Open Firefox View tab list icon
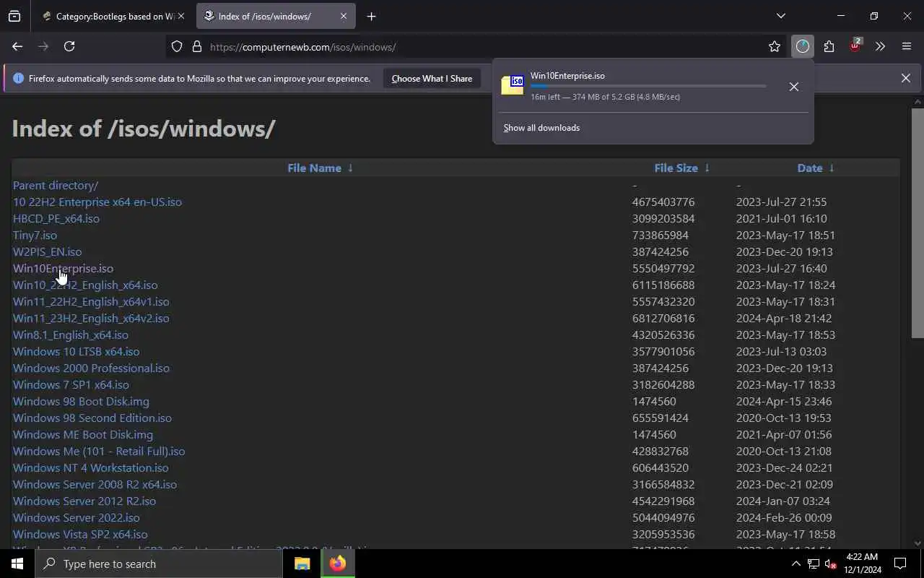924x578 pixels. [x=14, y=16]
